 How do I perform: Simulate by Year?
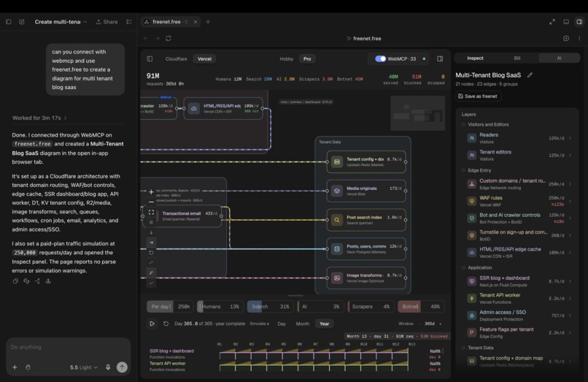pos(325,324)
